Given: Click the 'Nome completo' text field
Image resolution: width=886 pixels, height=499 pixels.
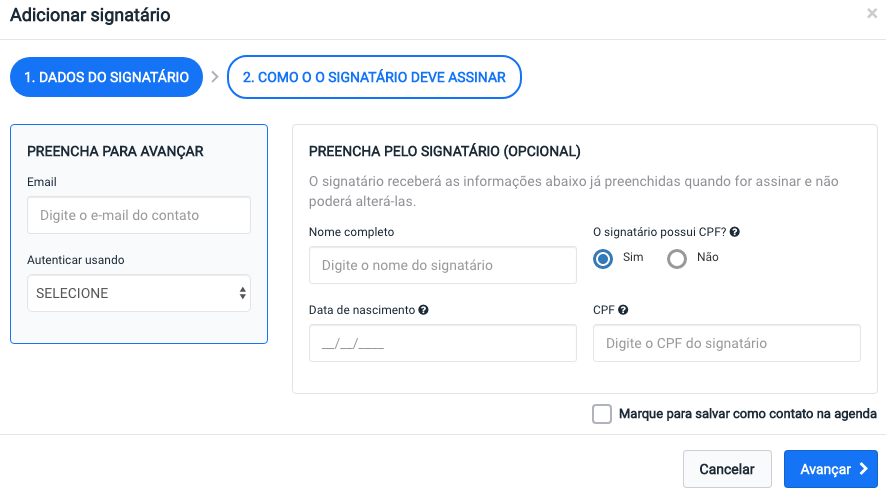Looking at the screenshot, I should pyautogui.click(x=442, y=265).
